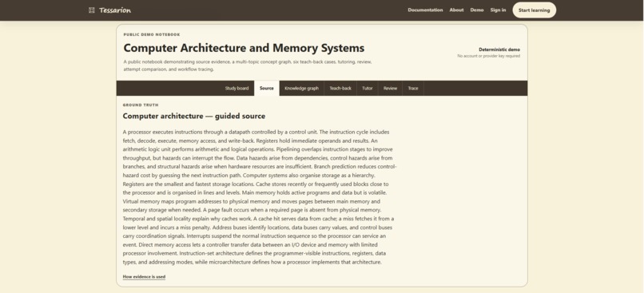Image resolution: width=644 pixels, height=293 pixels.
Task: Click the Deterministic demo label
Action: coord(499,49)
